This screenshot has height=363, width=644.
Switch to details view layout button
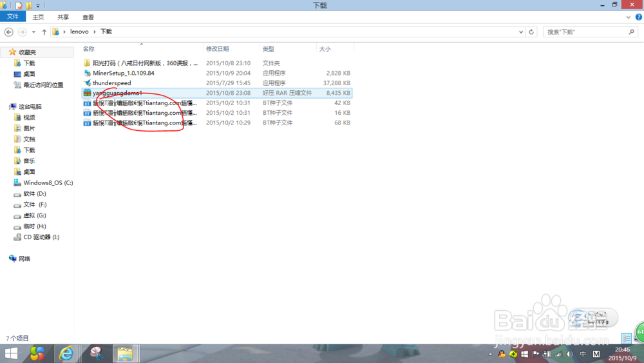click(x=627, y=338)
